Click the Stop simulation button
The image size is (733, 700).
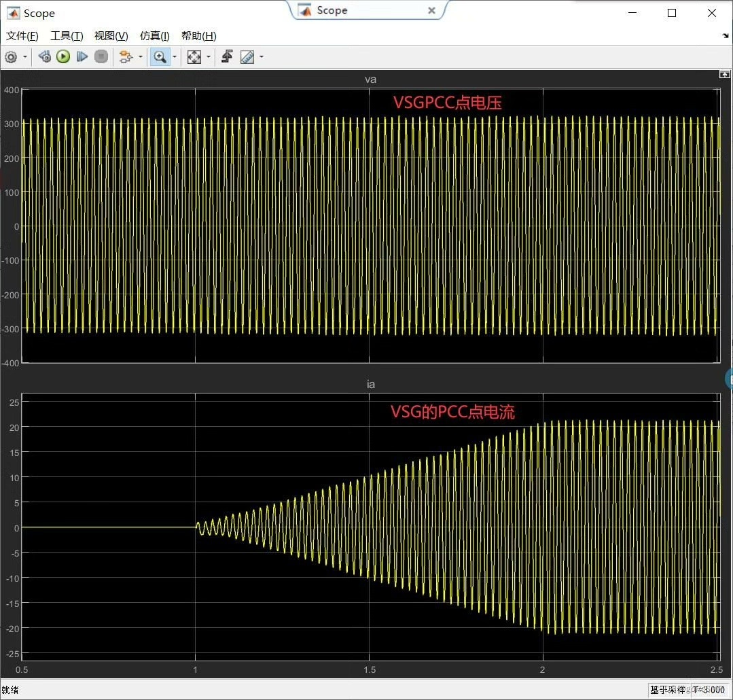pyautogui.click(x=101, y=57)
